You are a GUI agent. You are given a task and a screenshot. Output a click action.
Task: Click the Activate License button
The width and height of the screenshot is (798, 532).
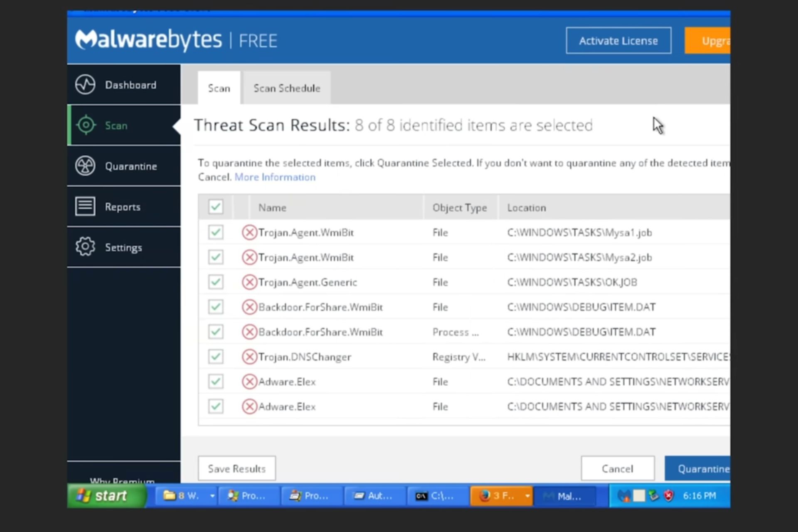click(618, 40)
